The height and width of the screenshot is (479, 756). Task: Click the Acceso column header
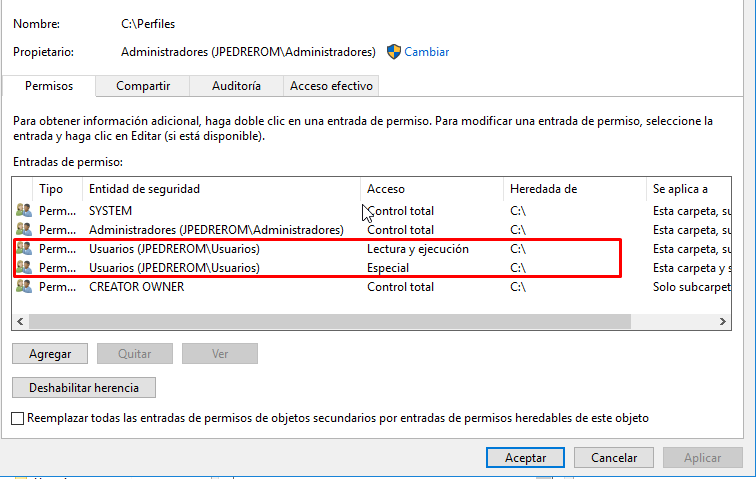tap(386, 188)
